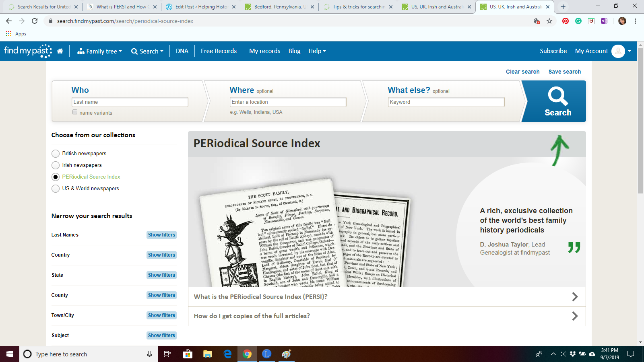Click the Clear search link
644x362 pixels.
click(522, 72)
